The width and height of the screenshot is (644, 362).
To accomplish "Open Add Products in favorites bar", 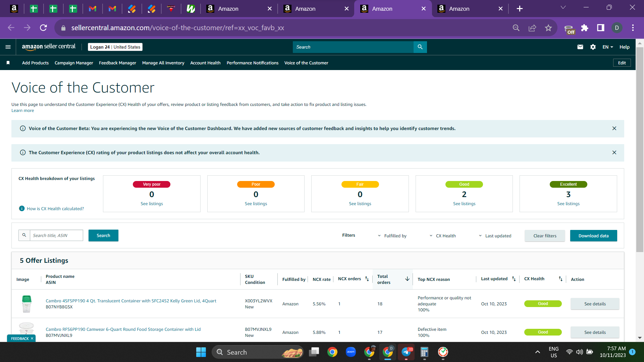I will coord(35,63).
